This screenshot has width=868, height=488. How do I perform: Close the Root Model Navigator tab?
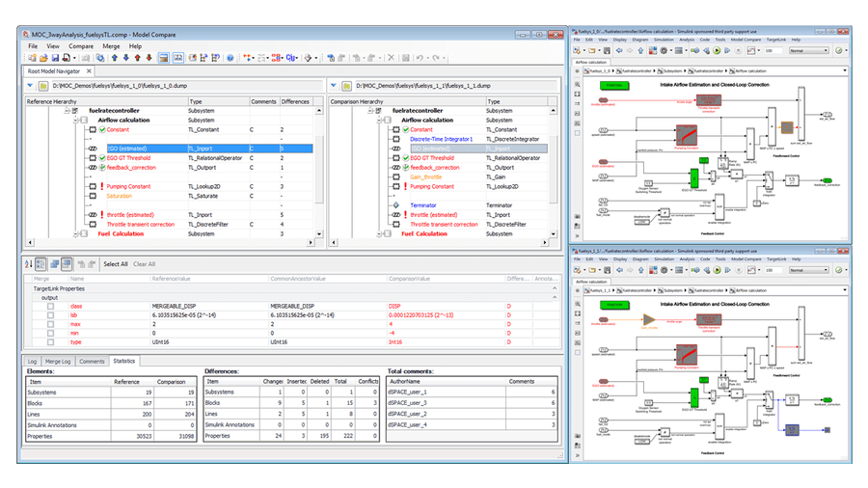click(x=89, y=70)
